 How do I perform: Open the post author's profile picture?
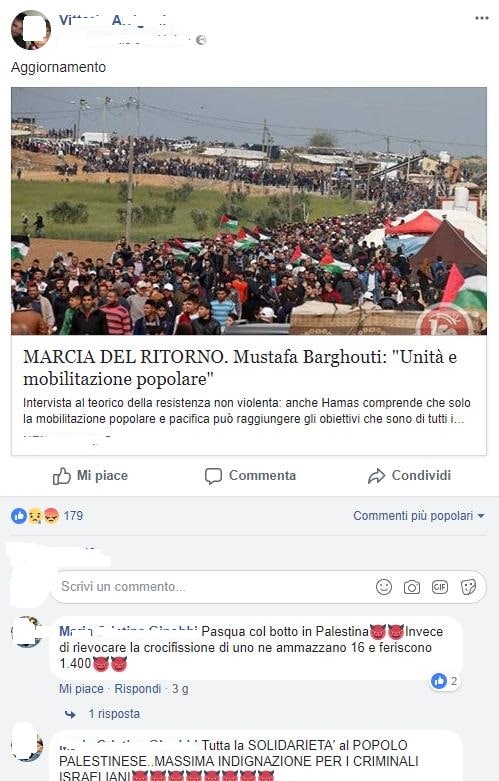31,30
